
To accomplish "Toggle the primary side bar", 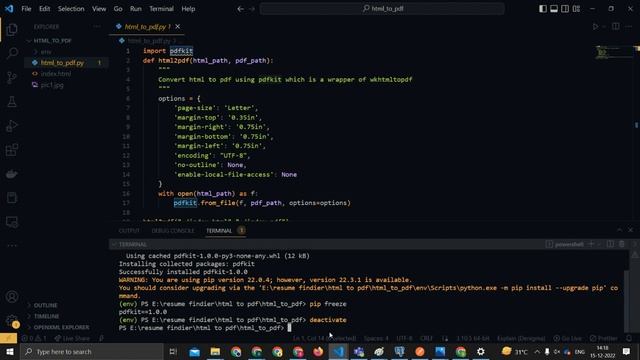I will [543, 9].
